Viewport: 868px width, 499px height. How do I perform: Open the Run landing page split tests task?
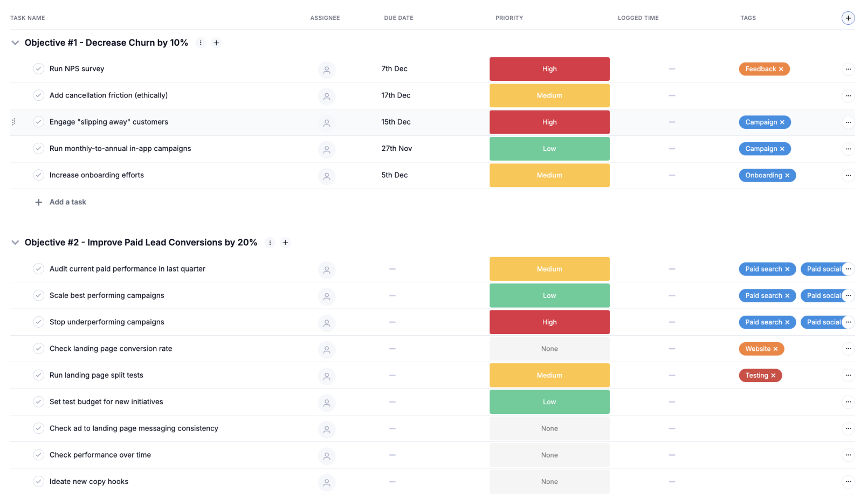pos(97,375)
